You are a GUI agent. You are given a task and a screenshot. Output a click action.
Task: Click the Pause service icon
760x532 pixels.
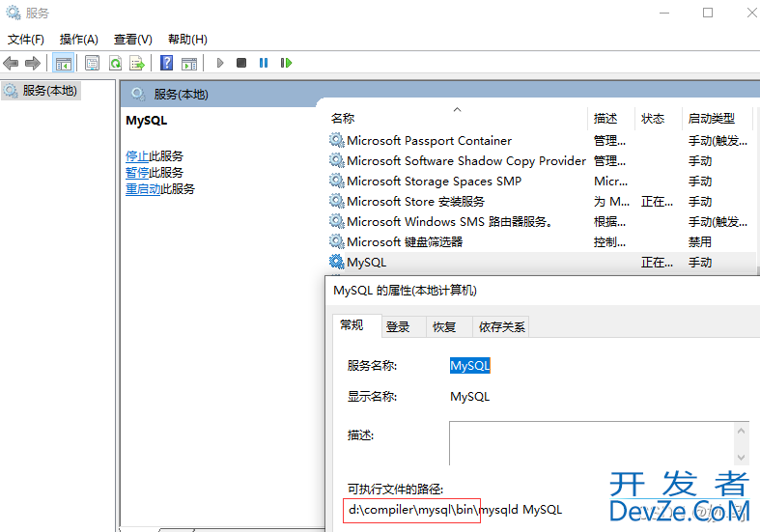(x=264, y=63)
